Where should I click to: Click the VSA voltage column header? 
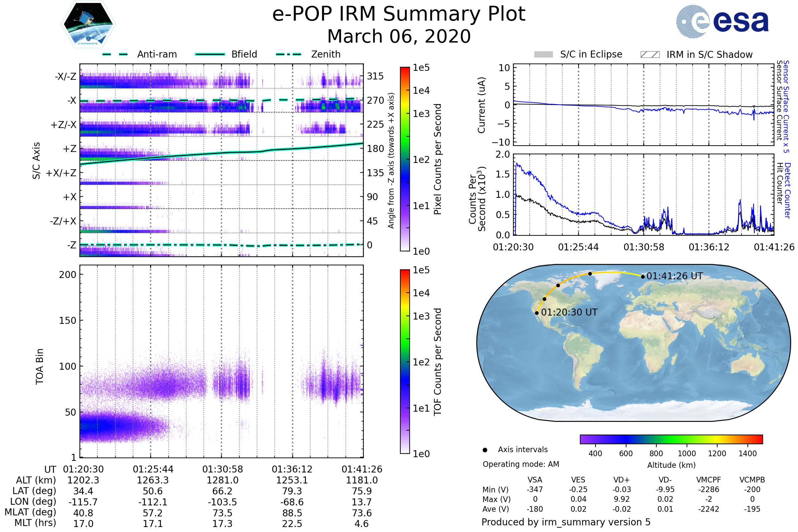point(535,480)
